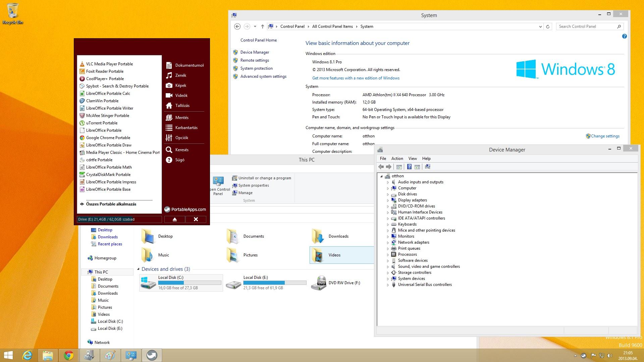Image resolution: width=644 pixels, height=362 pixels.
Task: Open Device Manager View menu
Action: coord(413,159)
